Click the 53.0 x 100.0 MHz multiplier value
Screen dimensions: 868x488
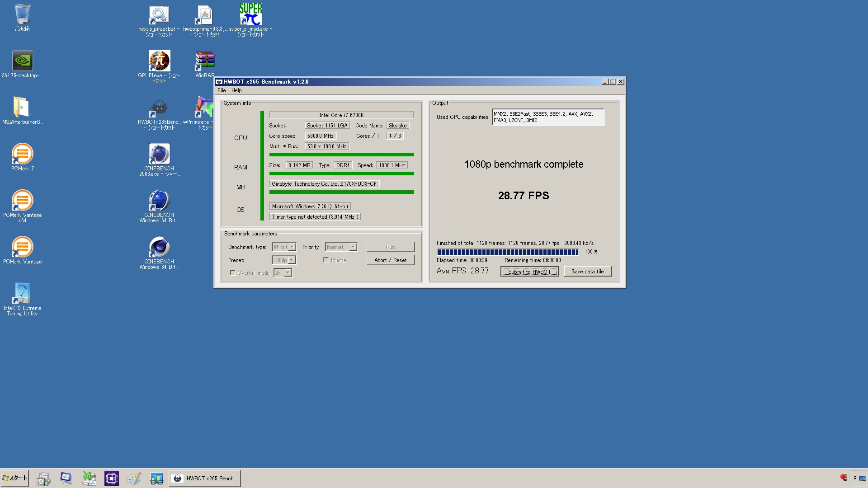[x=327, y=146]
